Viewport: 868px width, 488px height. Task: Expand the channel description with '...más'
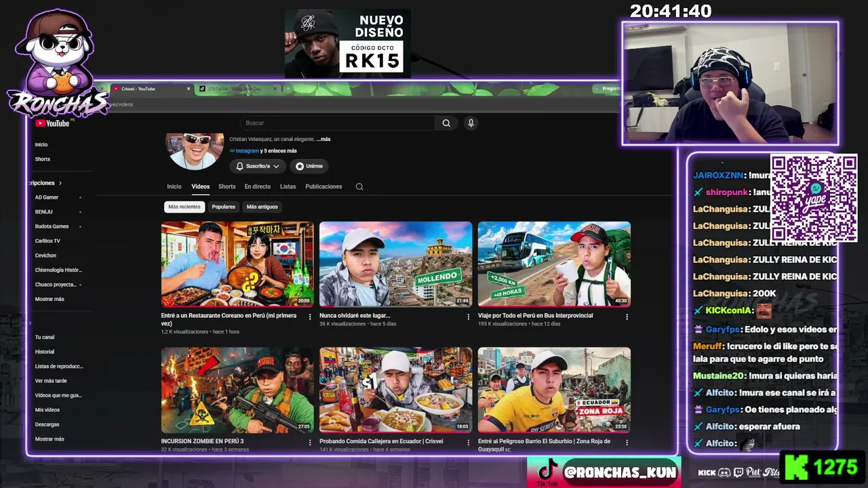click(323, 139)
